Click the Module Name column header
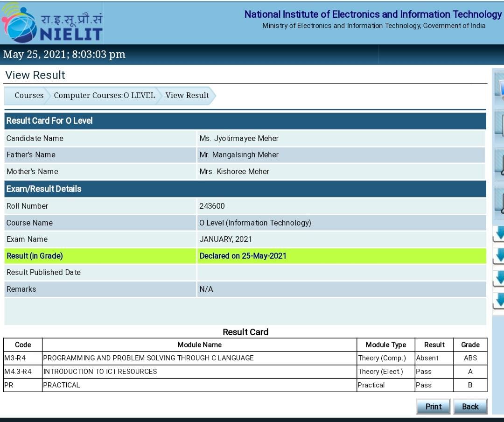The height and width of the screenshot is (422, 504). click(199, 345)
